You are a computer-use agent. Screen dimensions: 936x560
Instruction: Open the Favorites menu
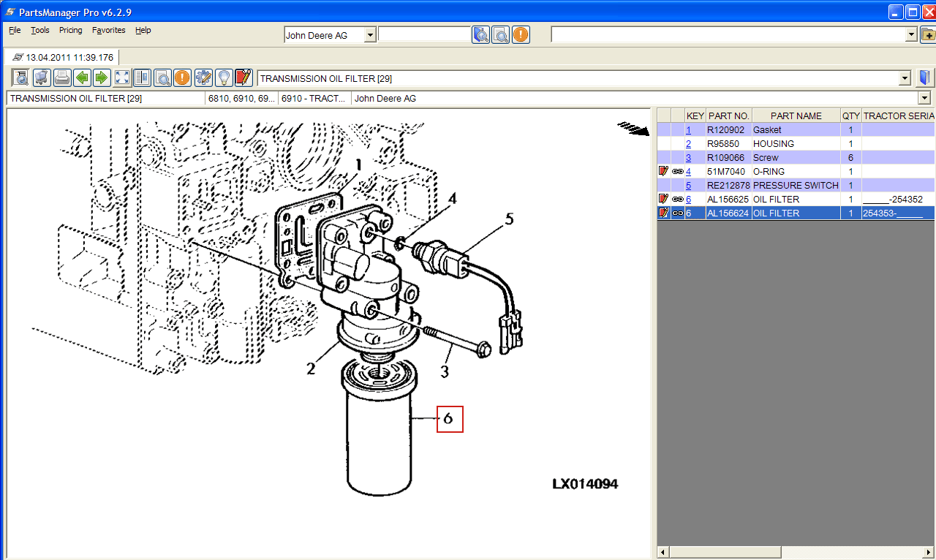coord(109,30)
